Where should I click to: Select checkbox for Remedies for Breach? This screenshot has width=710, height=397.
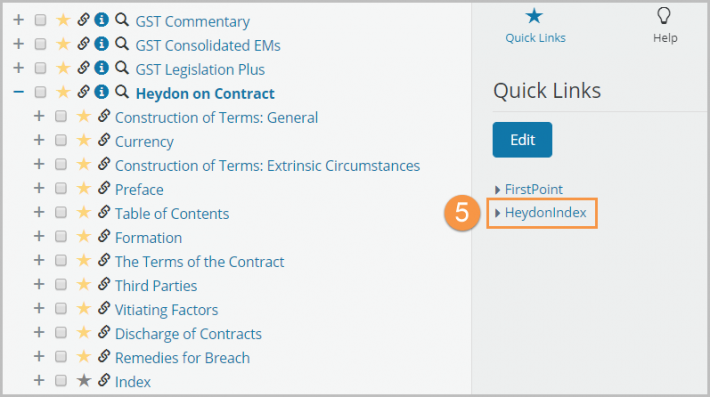click(x=61, y=357)
